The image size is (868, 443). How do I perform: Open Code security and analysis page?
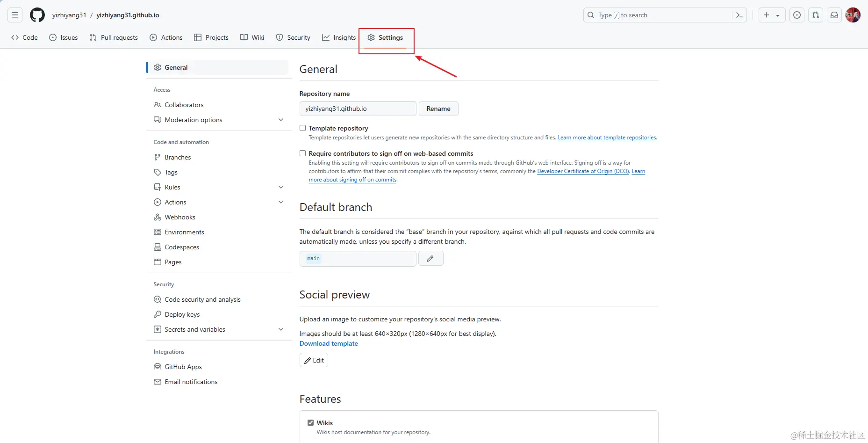219,299
